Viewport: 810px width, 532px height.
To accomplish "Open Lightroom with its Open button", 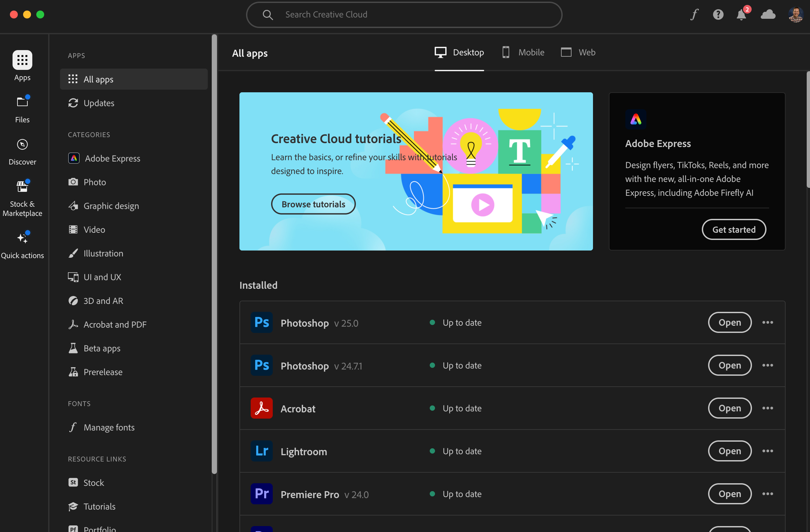I will point(729,451).
